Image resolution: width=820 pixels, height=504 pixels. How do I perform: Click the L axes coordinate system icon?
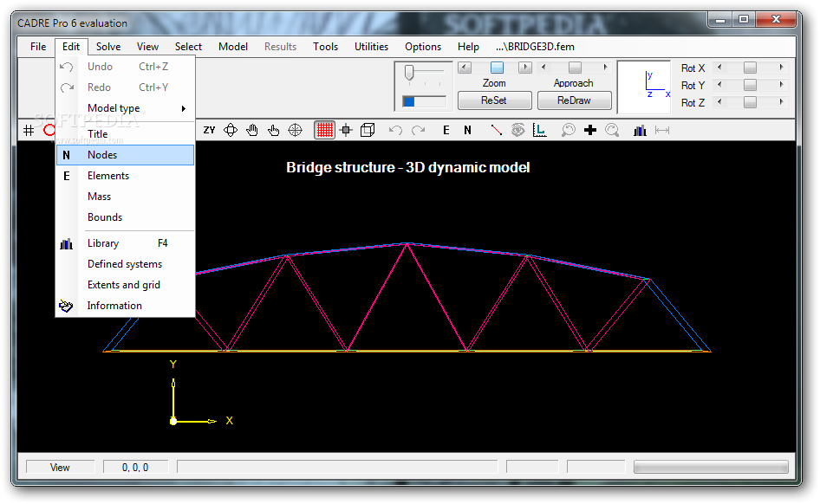539,130
